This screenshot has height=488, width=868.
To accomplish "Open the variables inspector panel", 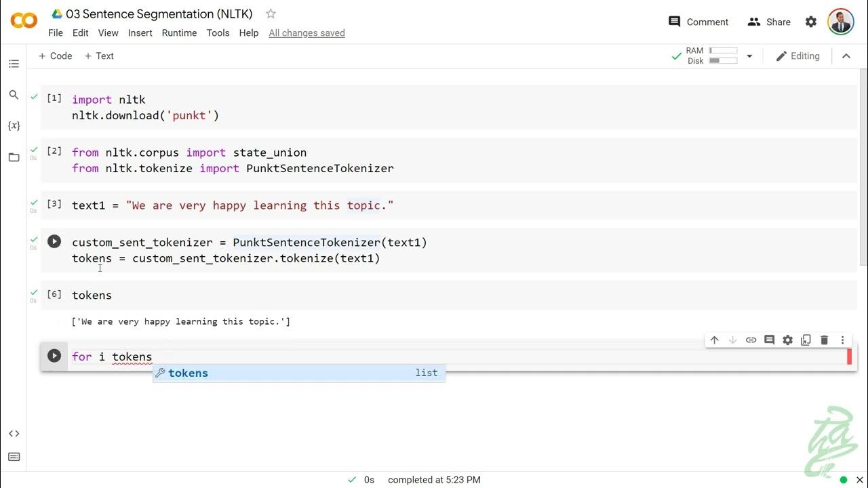I will 14,126.
